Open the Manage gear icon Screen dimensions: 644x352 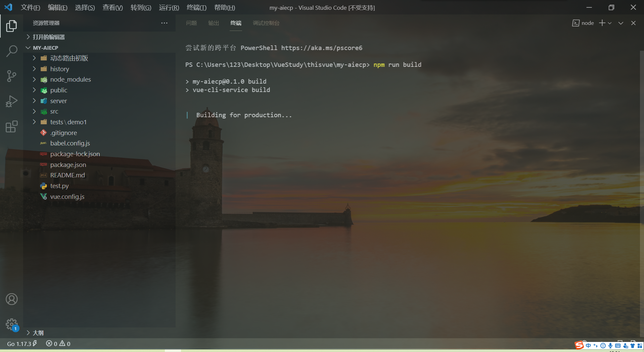coord(12,324)
